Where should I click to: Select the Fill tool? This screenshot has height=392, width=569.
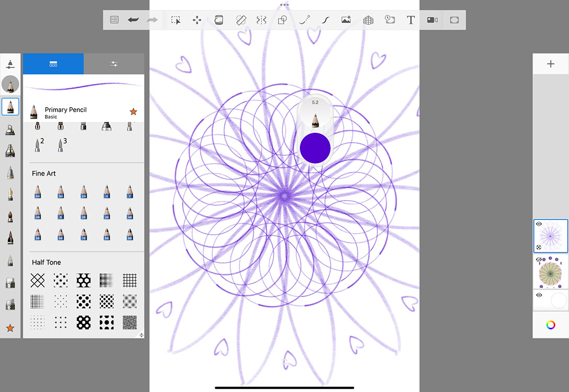tap(218, 20)
